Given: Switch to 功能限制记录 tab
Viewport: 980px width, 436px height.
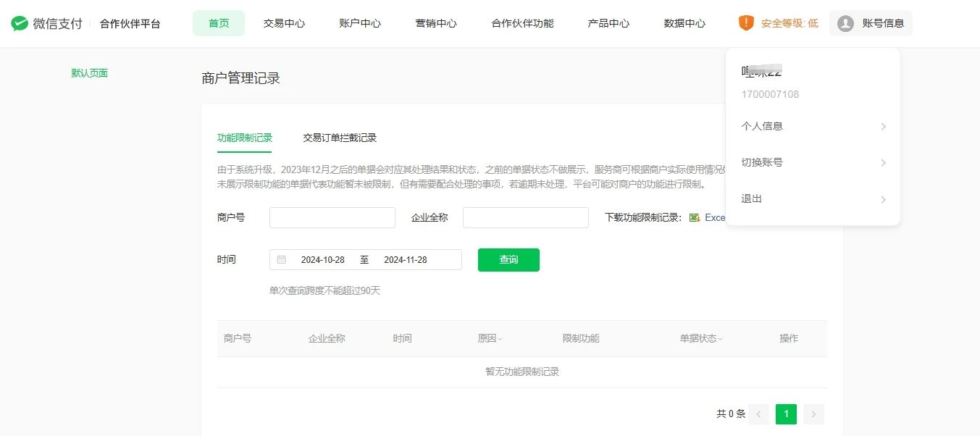Looking at the screenshot, I should tap(245, 138).
